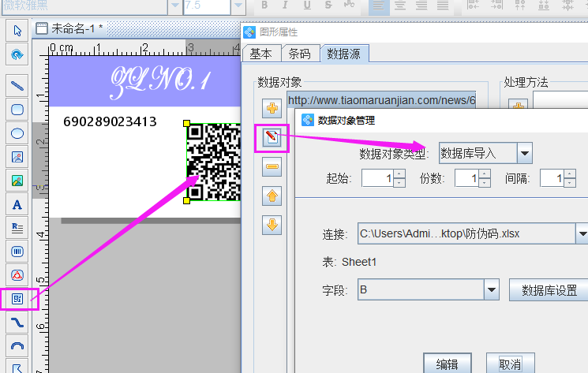Move data object down with arrow button

[272, 224]
